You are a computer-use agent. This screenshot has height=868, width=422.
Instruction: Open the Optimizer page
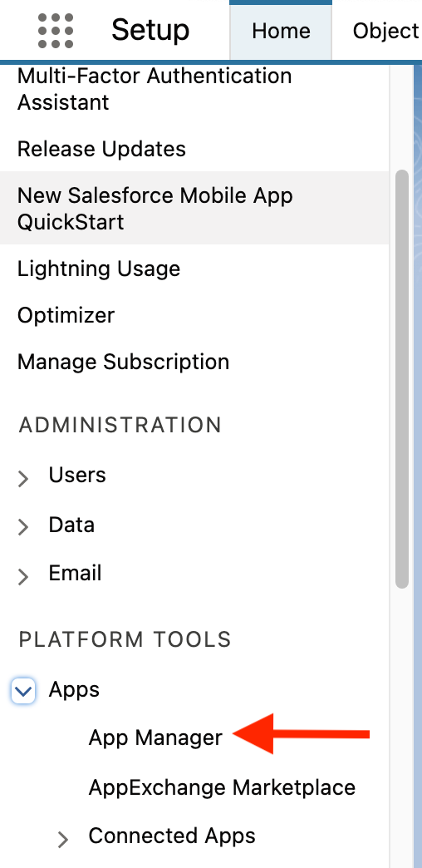(x=66, y=316)
